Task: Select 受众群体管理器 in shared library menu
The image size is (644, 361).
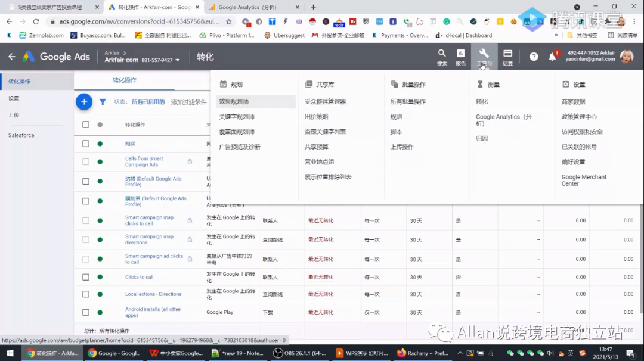Action: pos(325,102)
